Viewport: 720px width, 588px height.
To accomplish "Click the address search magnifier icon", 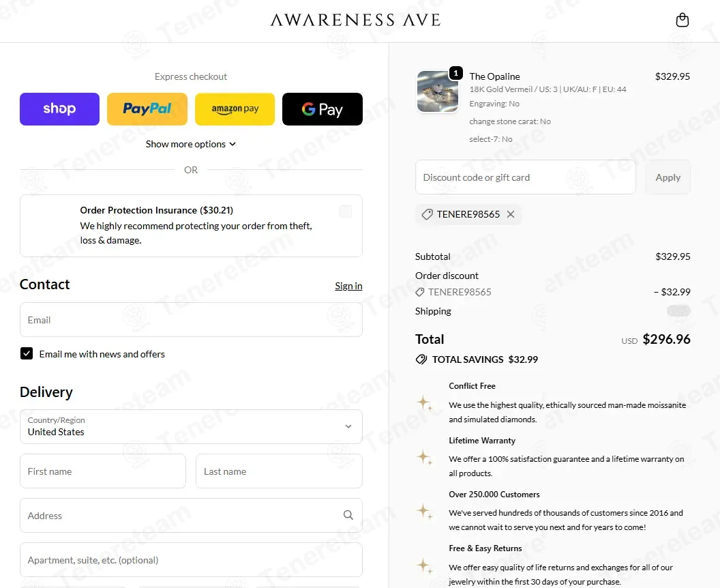I will pos(348,516).
